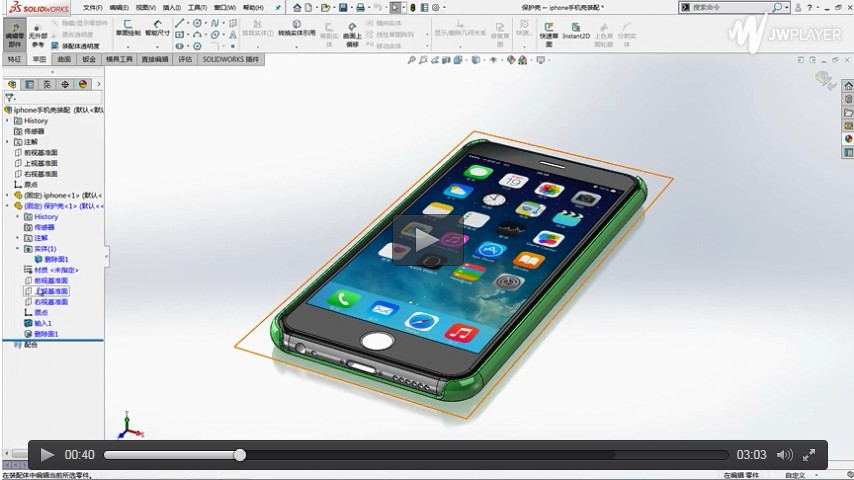Select the 上视基准面 plane under 保护壳
This screenshot has height=480, width=854.
click(52, 291)
